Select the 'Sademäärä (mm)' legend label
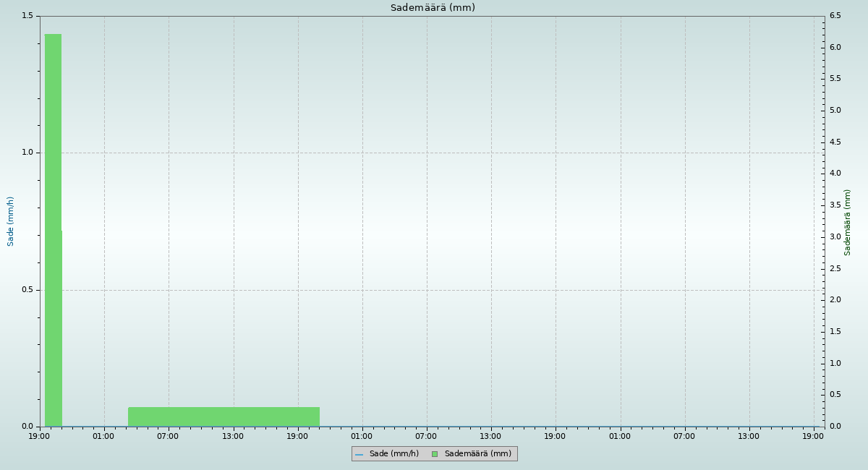Viewport: 868px width, 470px height. [x=477, y=454]
